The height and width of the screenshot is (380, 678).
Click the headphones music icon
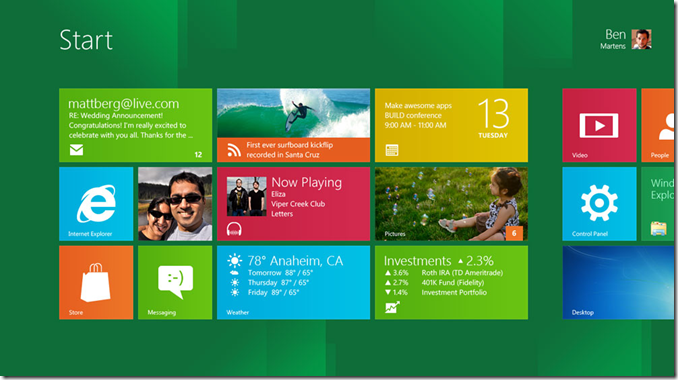(234, 229)
